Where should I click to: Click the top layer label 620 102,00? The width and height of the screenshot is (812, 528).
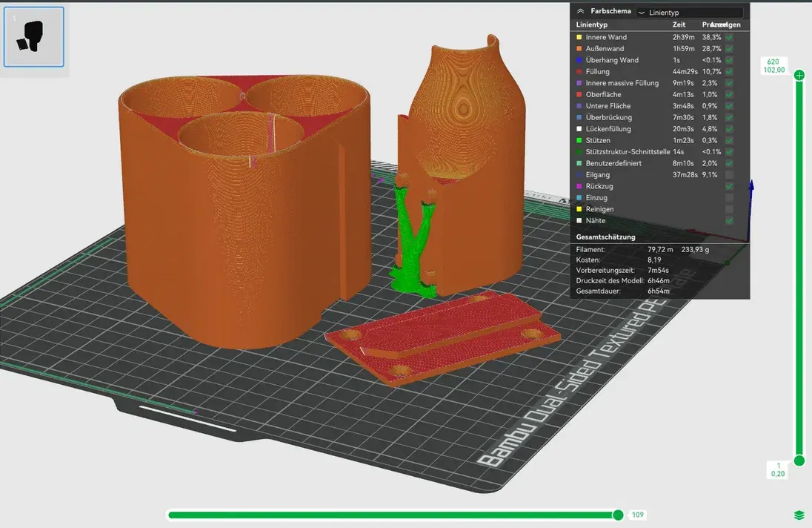click(x=773, y=66)
